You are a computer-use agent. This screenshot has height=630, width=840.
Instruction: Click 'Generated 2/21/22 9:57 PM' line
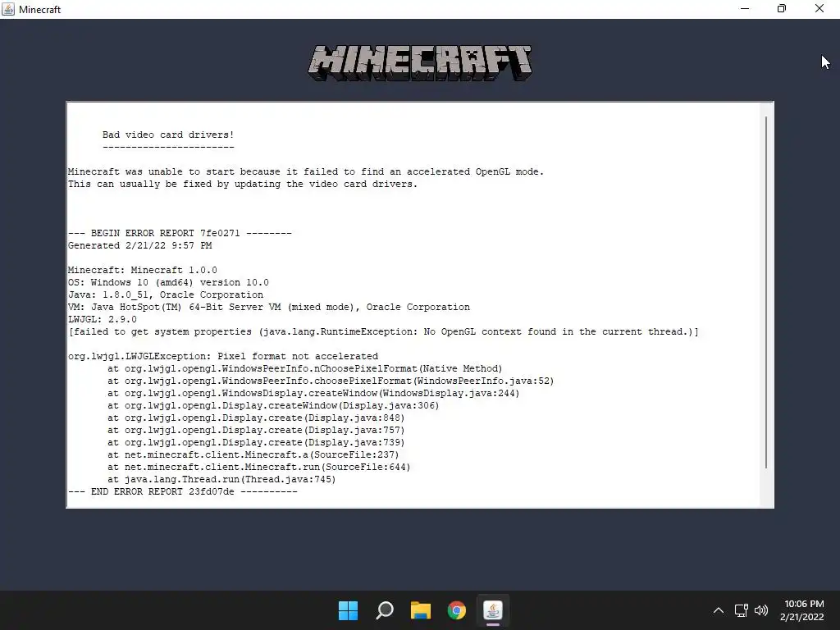(139, 245)
